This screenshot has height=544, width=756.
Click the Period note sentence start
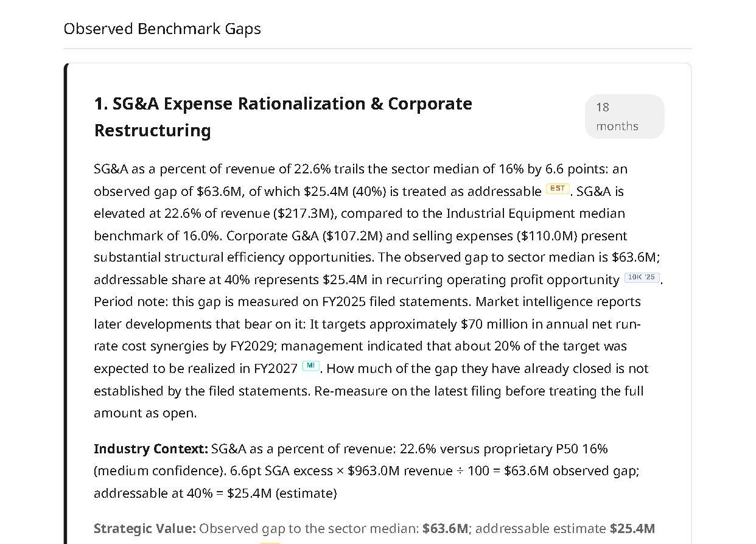coord(131,302)
